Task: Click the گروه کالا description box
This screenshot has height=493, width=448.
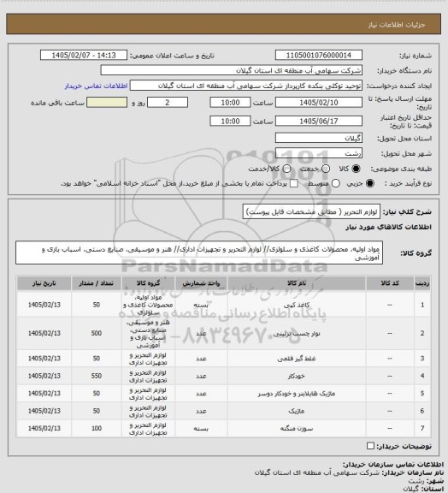Action: [x=199, y=252]
